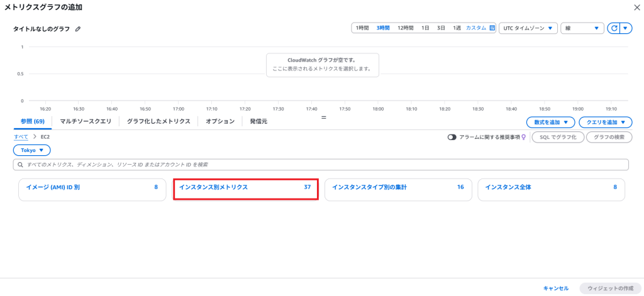This screenshot has width=644, height=296.
Task: Focus the metrics search input field
Action: [321, 165]
